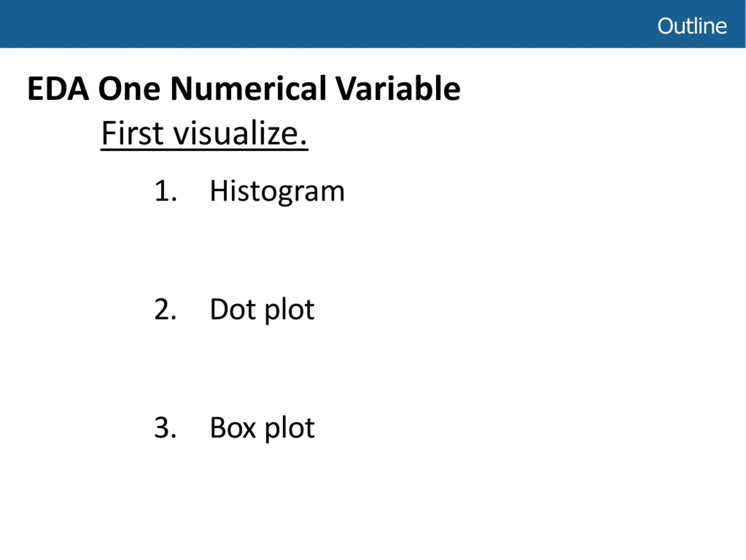Click list number 3.

(166, 427)
